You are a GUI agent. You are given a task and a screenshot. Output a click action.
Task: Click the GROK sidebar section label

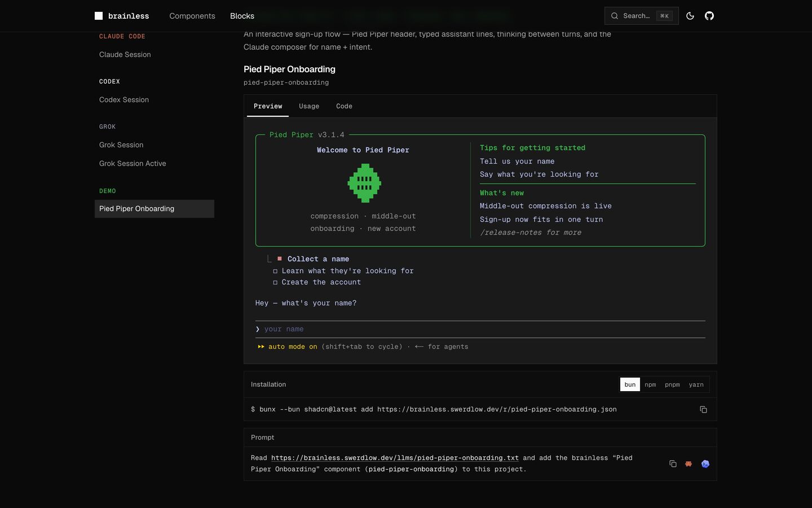click(107, 127)
